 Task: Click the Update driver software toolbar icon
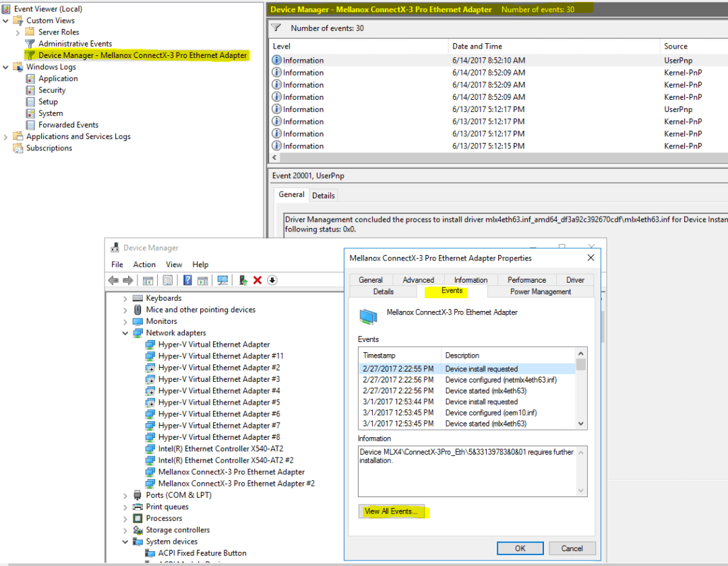[x=243, y=280]
